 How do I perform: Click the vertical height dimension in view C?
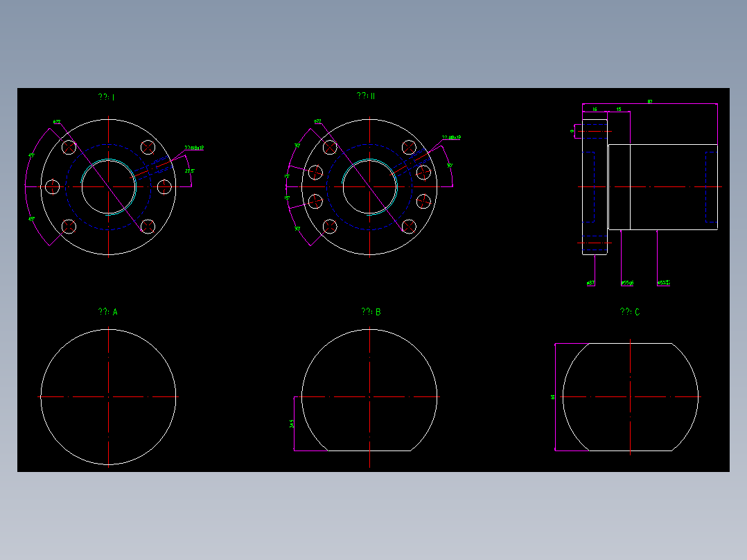point(553,396)
